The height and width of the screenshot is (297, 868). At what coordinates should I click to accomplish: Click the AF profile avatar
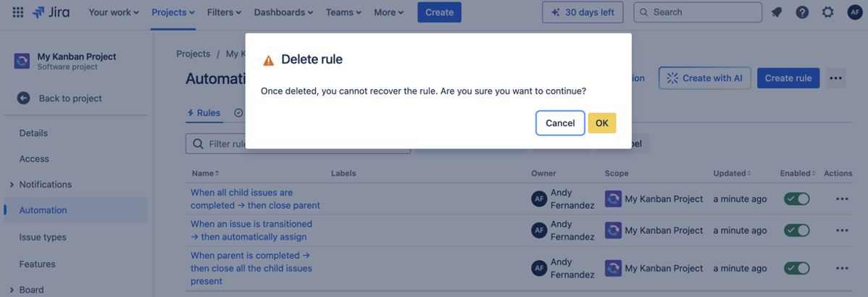(854, 12)
